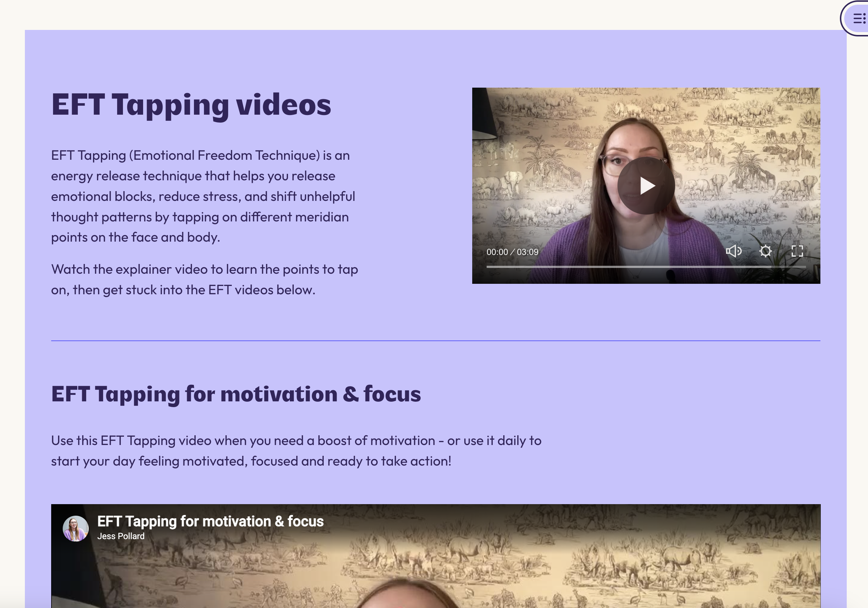Play the EFT explainer video
Viewport: 868px width, 608px height.
pos(646,186)
